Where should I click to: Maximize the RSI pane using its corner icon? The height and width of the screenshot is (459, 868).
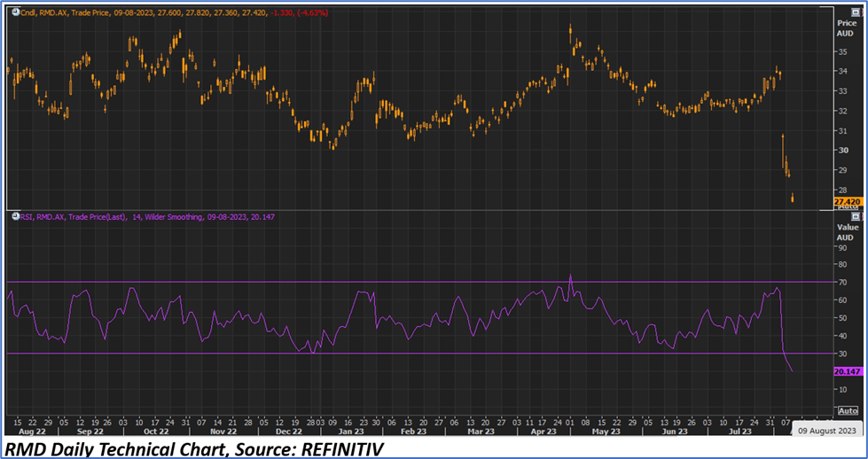(x=856, y=216)
